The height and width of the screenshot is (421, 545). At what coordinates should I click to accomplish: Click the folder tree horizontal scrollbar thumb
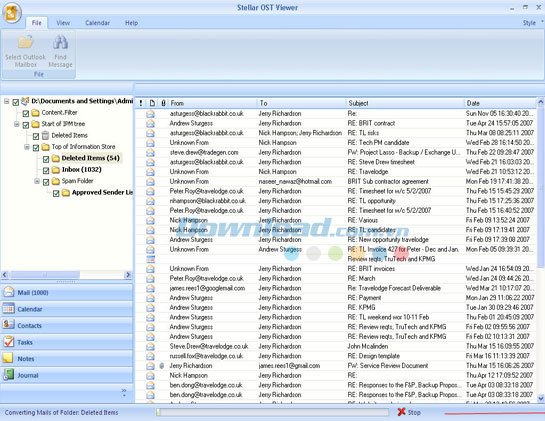44,275
